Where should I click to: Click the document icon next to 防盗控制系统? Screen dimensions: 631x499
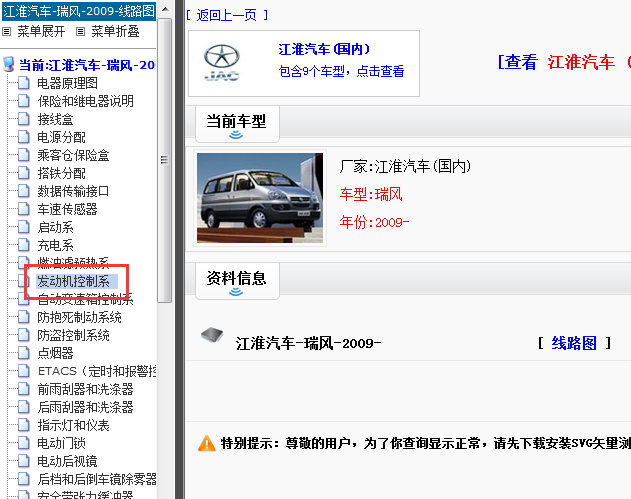24,335
